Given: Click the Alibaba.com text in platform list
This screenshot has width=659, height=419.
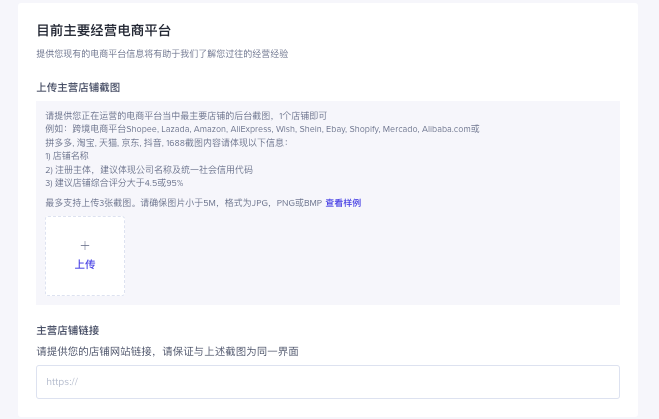Looking at the screenshot, I should tap(445, 129).
